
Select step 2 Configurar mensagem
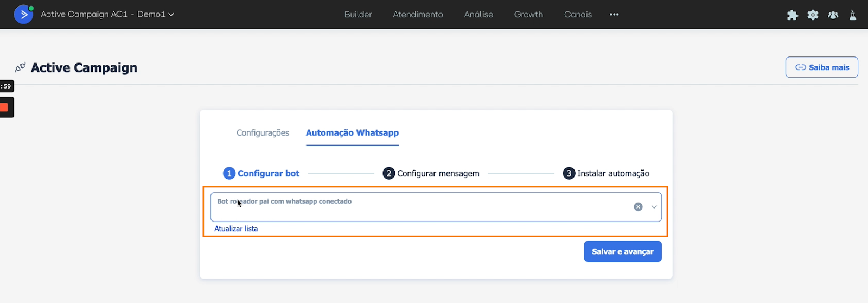[x=431, y=173]
